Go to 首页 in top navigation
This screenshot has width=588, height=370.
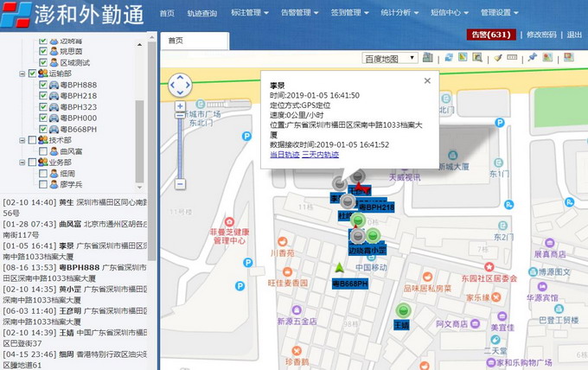click(167, 13)
